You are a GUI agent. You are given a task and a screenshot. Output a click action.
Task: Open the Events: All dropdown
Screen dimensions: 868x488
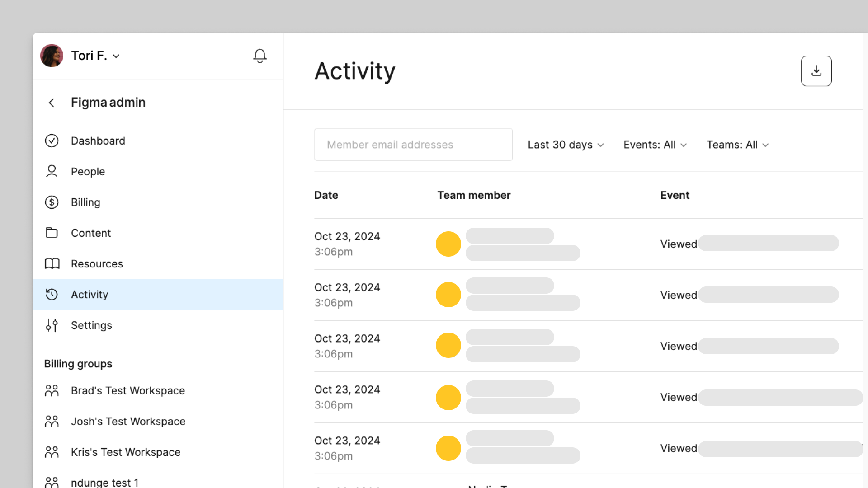click(655, 145)
